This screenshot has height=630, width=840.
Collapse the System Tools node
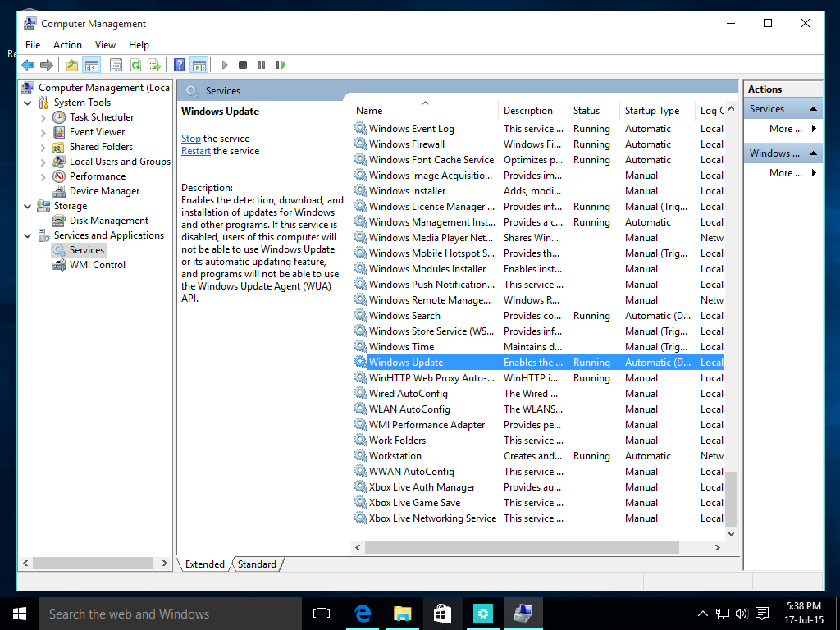pos(28,103)
